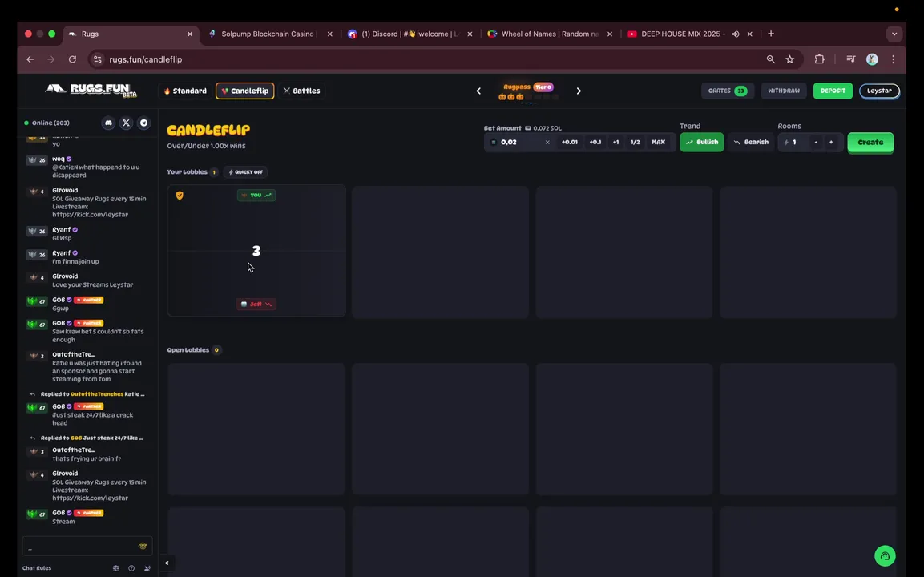
Task: Select the Bearish trend
Action: [x=751, y=142]
